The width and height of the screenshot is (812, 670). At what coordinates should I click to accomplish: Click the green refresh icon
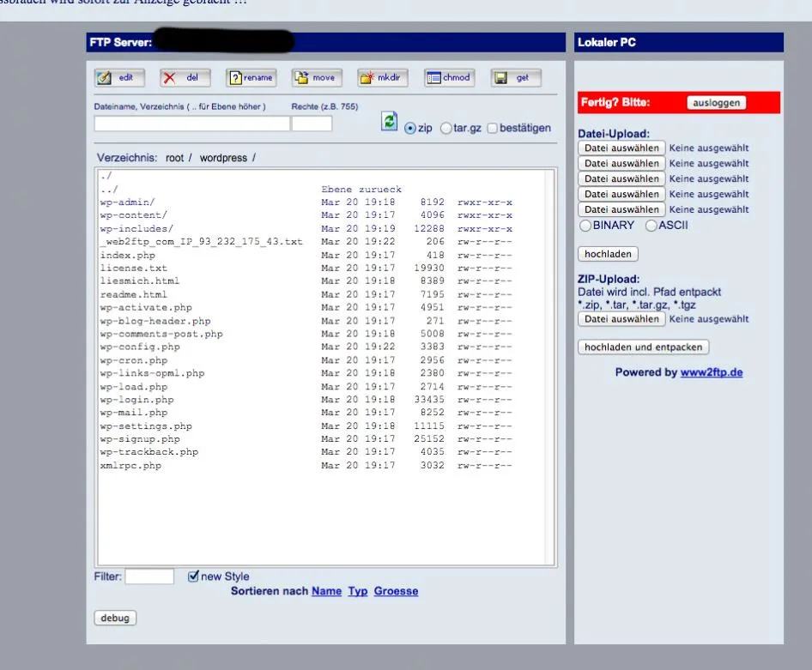click(x=389, y=122)
